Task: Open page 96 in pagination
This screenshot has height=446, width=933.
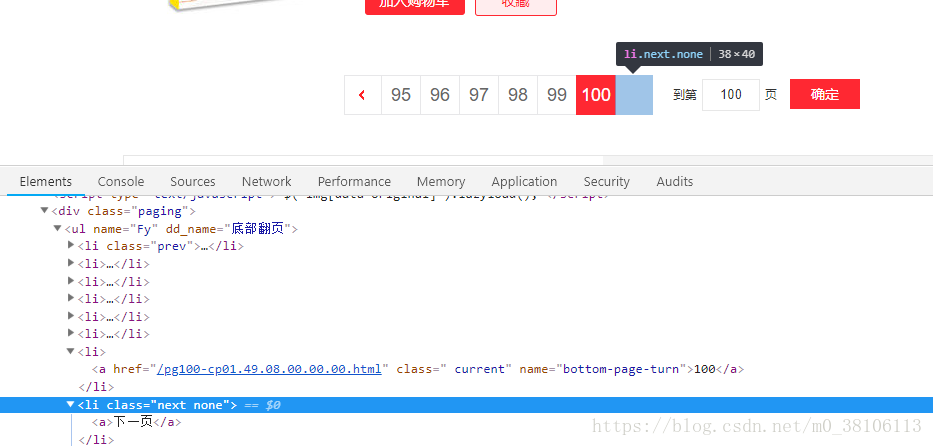Action: coord(440,95)
